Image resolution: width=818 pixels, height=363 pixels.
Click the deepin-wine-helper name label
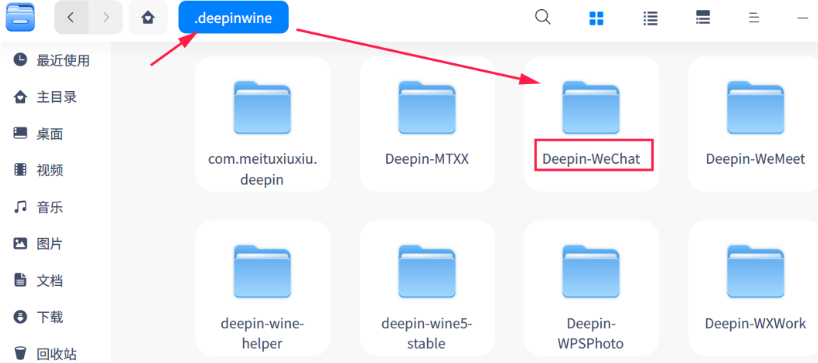pyautogui.click(x=262, y=334)
